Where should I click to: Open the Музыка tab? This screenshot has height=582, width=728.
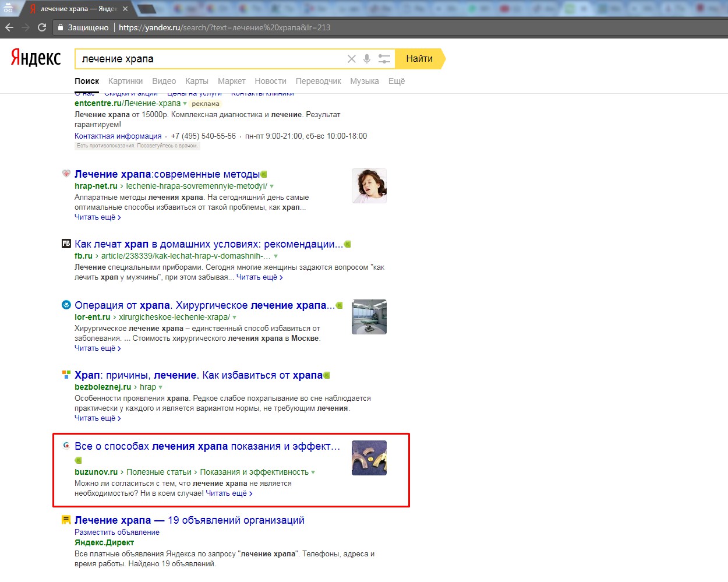tap(365, 81)
